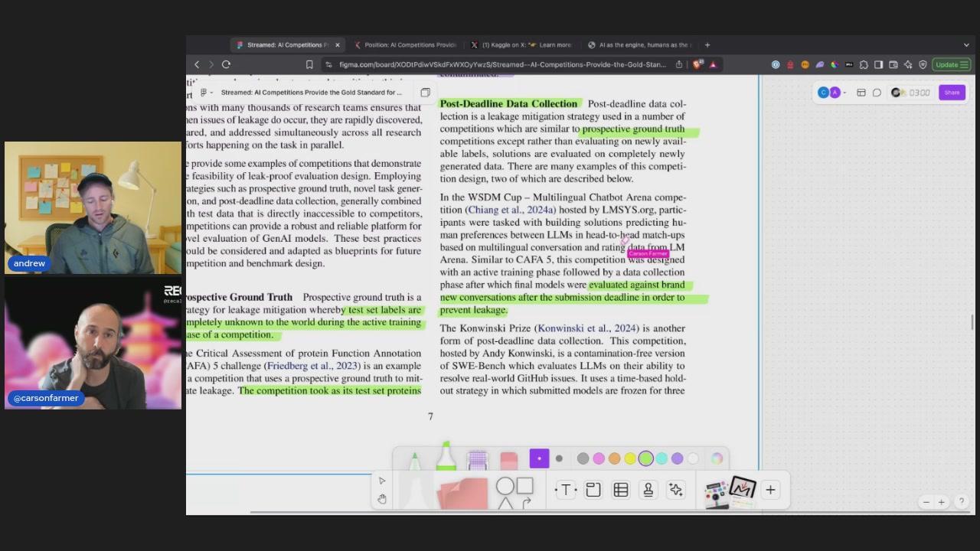This screenshot has height=551, width=980.
Task: Click the plus button for more tools
Action: click(770, 490)
